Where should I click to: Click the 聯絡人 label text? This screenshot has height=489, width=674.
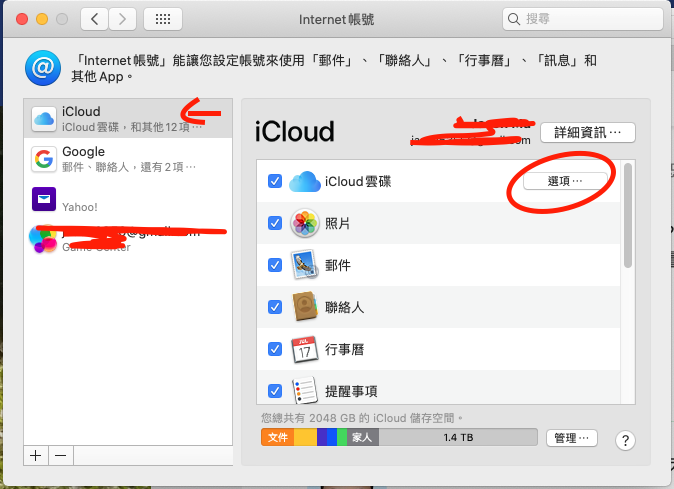coord(344,307)
